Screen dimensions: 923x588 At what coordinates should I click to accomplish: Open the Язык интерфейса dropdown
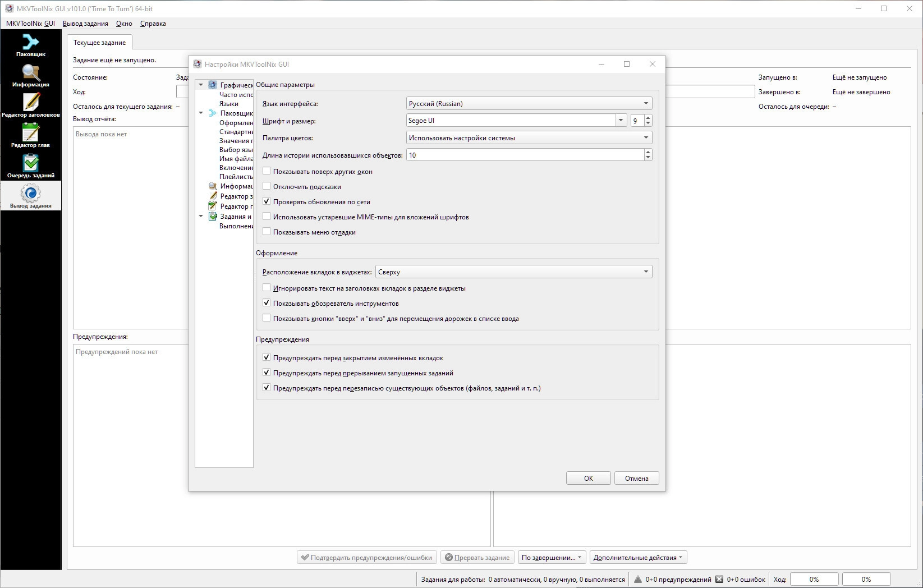pos(529,103)
